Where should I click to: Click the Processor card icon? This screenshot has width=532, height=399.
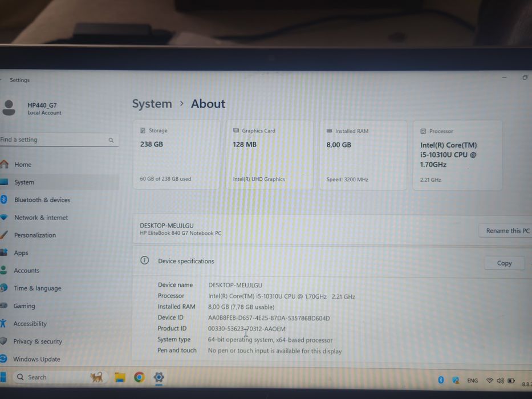click(x=423, y=131)
